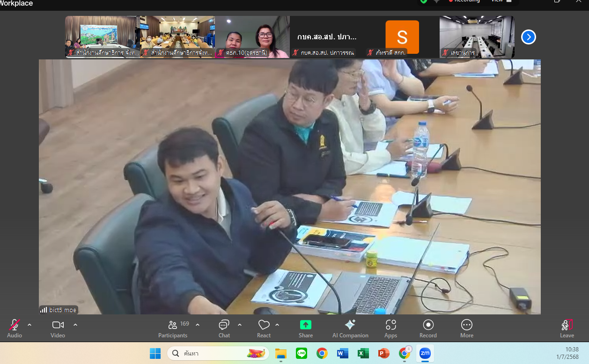Click the Recording indicator at top

[464, 1]
